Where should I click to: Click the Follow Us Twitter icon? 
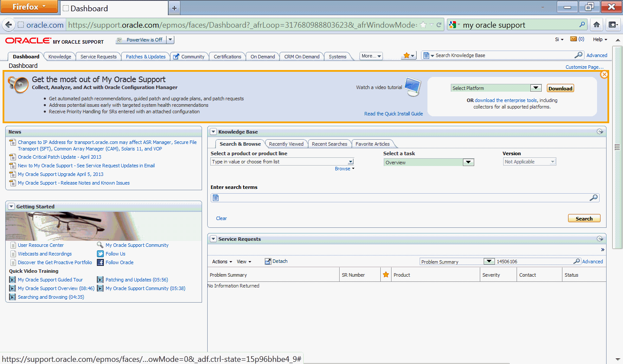click(x=100, y=254)
